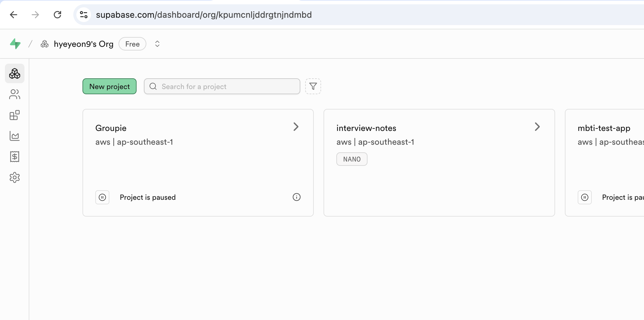The image size is (644, 320).
Task: Open the Team members sidebar icon
Action: pyautogui.click(x=15, y=94)
